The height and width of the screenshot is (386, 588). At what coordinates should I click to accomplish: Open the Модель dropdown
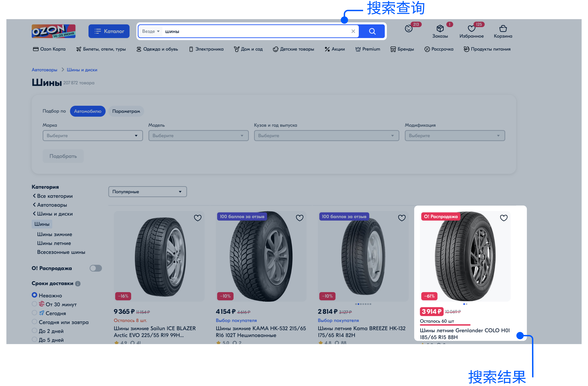[x=198, y=136]
